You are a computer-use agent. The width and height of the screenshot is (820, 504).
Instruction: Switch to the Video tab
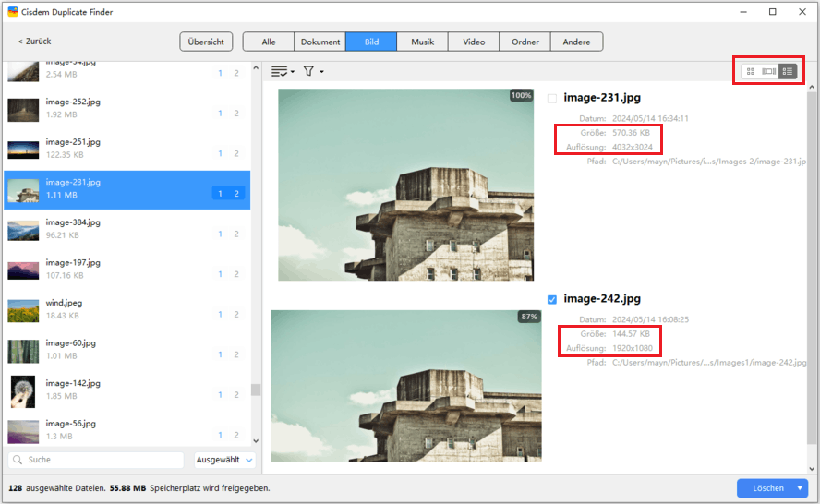pos(474,42)
